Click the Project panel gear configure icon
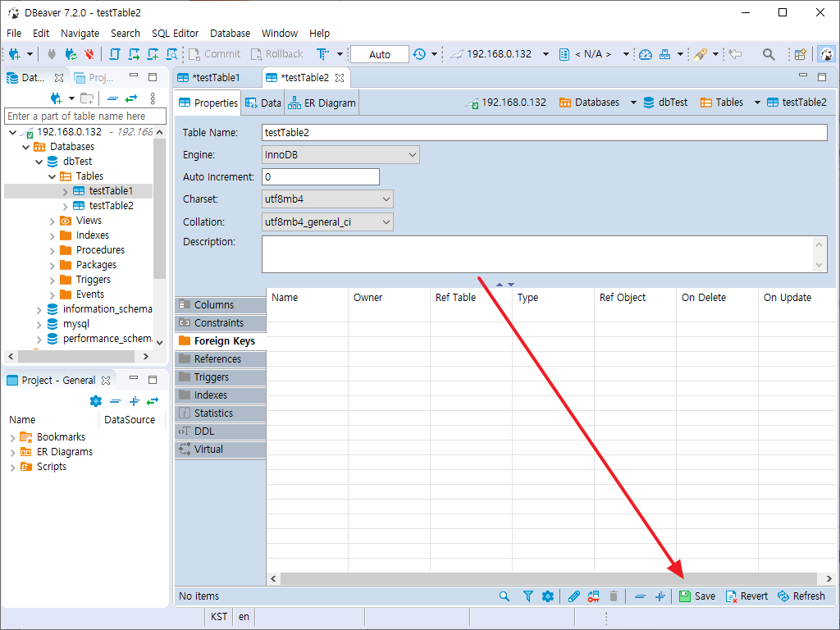This screenshot has width=840, height=630. 96,400
